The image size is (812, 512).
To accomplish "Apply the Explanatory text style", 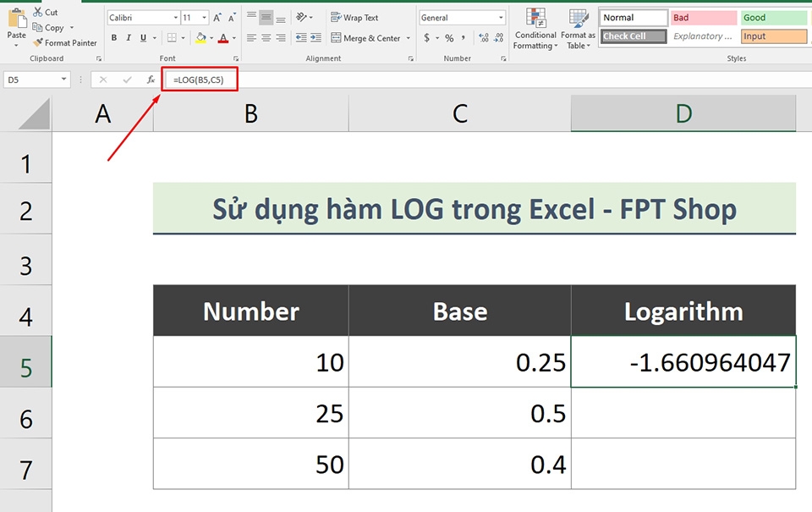I will pos(704,36).
